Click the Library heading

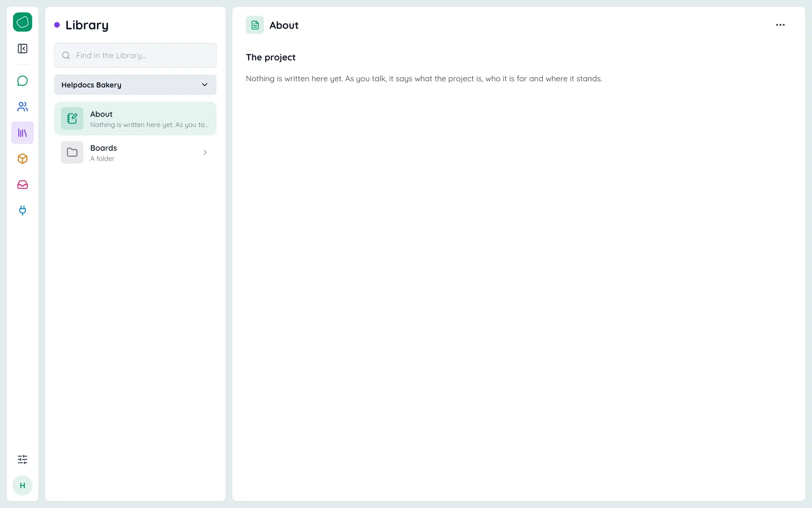tap(87, 25)
